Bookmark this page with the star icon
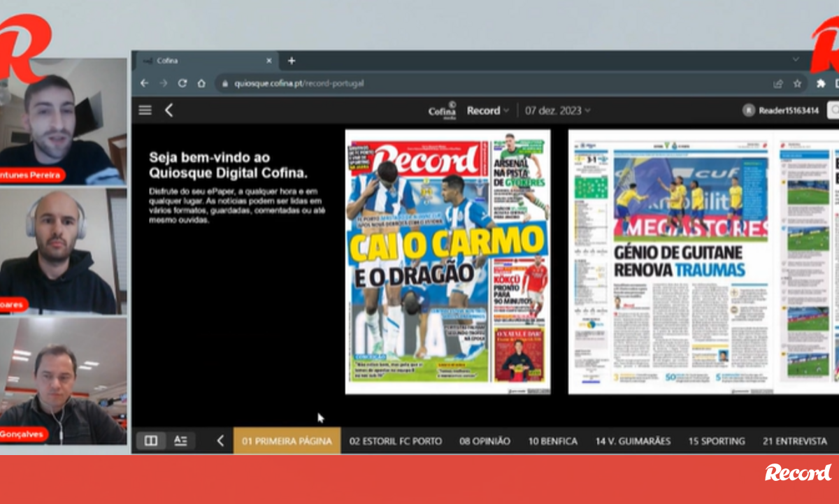Screen dimensions: 839x504 pyautogui.click(x=797, y=83)
